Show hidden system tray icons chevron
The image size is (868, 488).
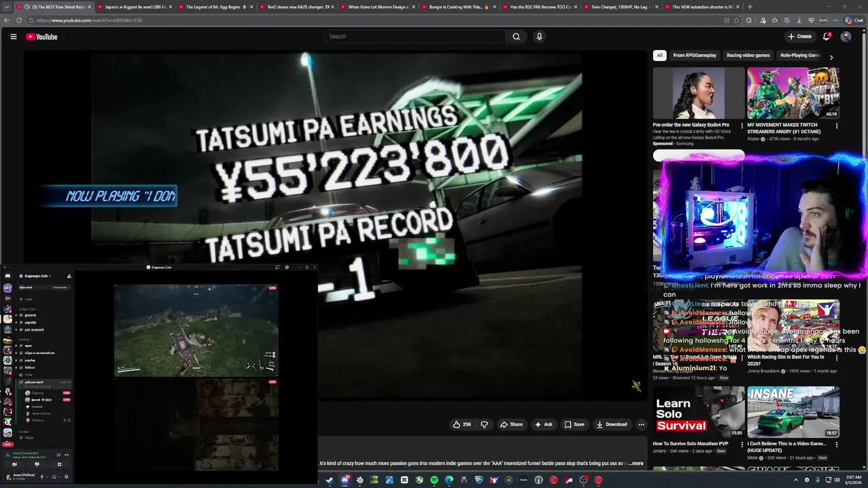795,480
